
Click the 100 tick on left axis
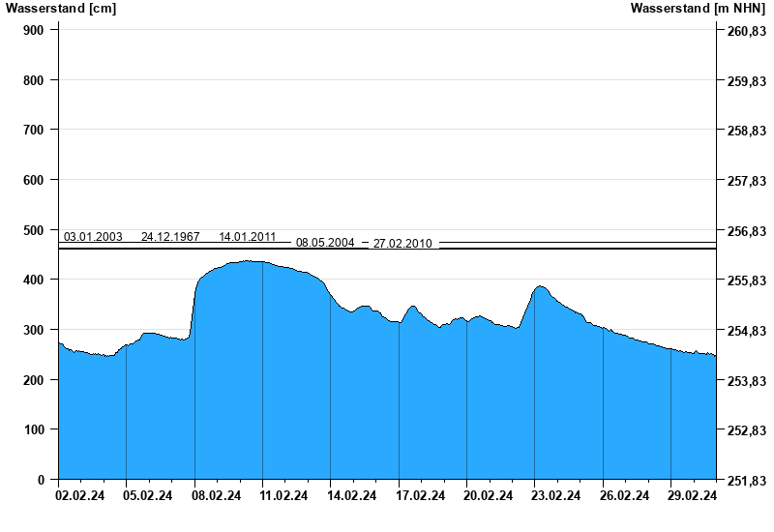point(34,429)
